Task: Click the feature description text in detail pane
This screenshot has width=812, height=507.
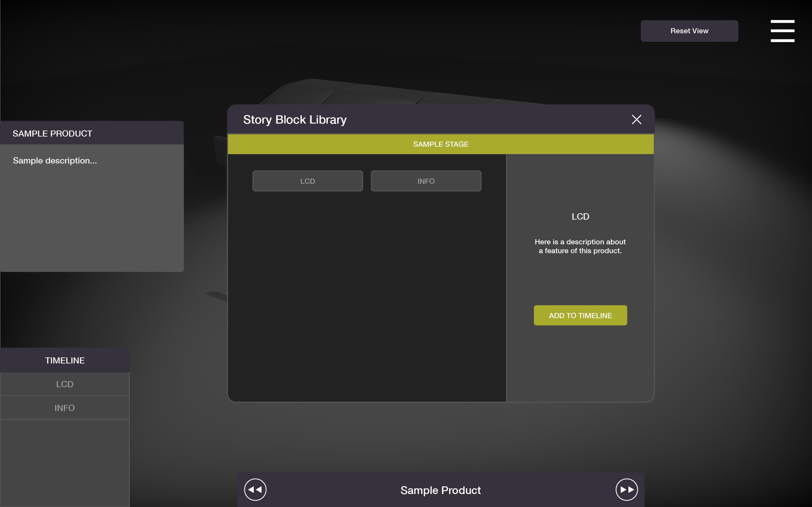Action: (x=580, y=247)
